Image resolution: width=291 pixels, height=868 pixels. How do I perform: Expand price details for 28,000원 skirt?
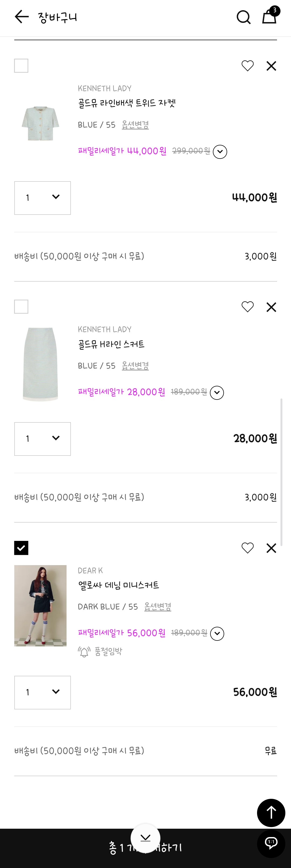tap(217, 393)
